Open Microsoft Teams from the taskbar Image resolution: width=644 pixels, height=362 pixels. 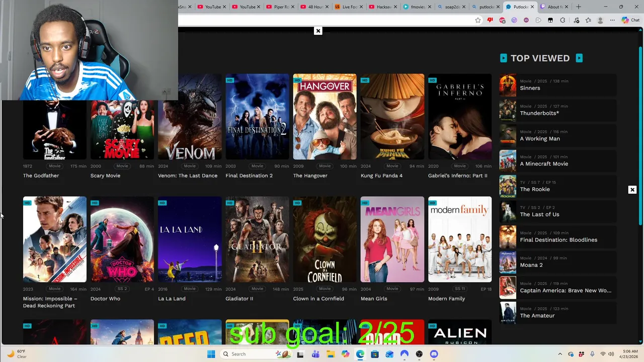[x=315, y=354]
